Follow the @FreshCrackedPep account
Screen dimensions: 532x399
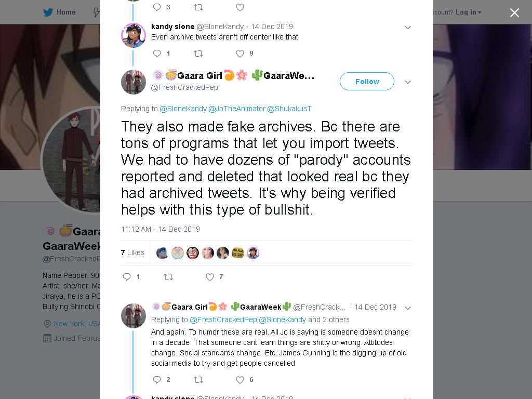click(367, 82)
